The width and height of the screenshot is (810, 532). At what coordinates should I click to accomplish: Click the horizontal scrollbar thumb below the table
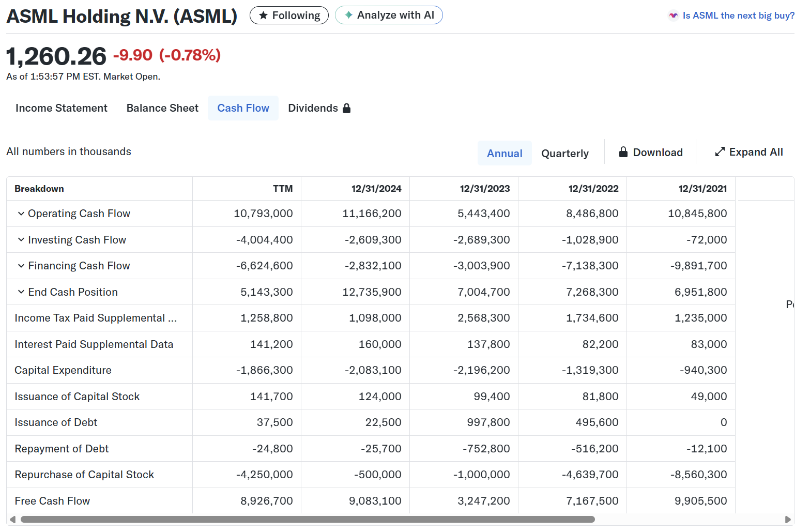click(x=308, y=519)
